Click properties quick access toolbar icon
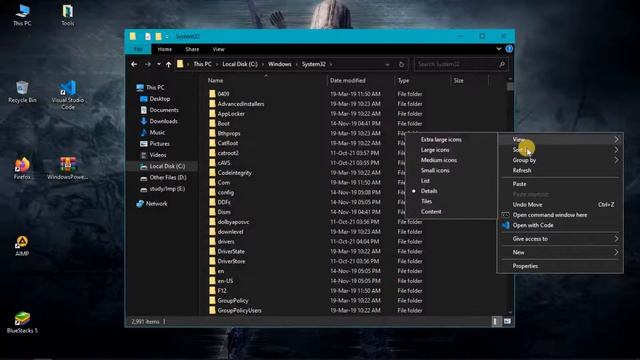 point(148,36)
